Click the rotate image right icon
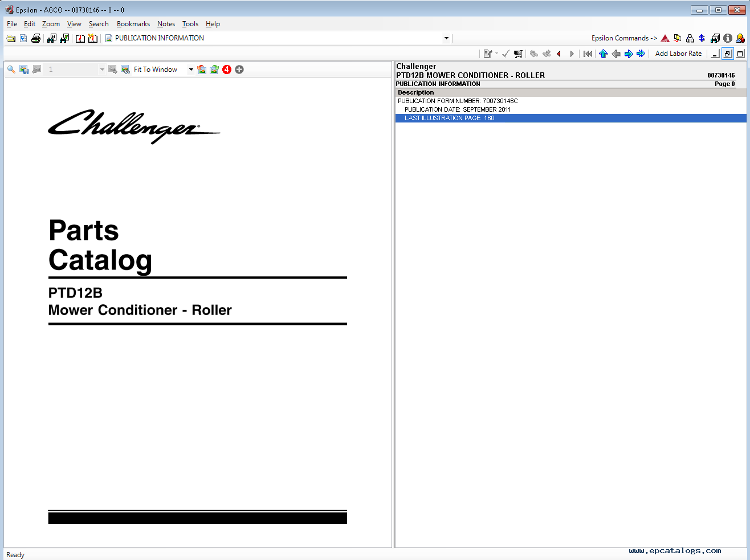 214,70
